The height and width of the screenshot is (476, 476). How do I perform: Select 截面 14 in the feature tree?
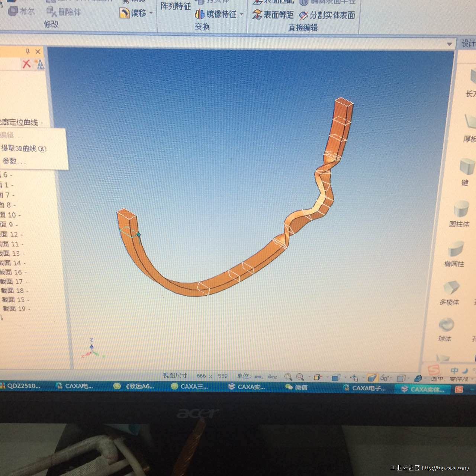point(13,263)
